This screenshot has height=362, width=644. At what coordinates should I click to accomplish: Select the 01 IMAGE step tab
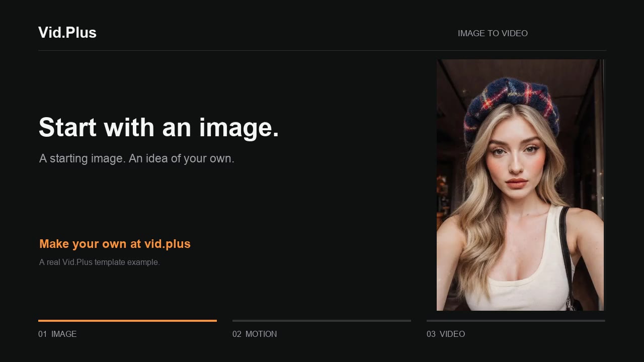(57, 334)
